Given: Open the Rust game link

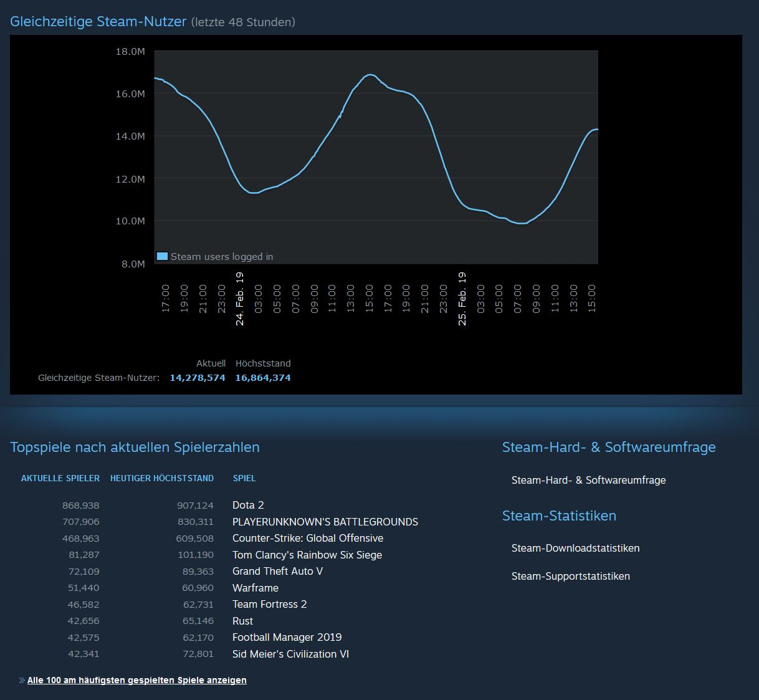Looking at the screenshot, I should pos(242,621).
